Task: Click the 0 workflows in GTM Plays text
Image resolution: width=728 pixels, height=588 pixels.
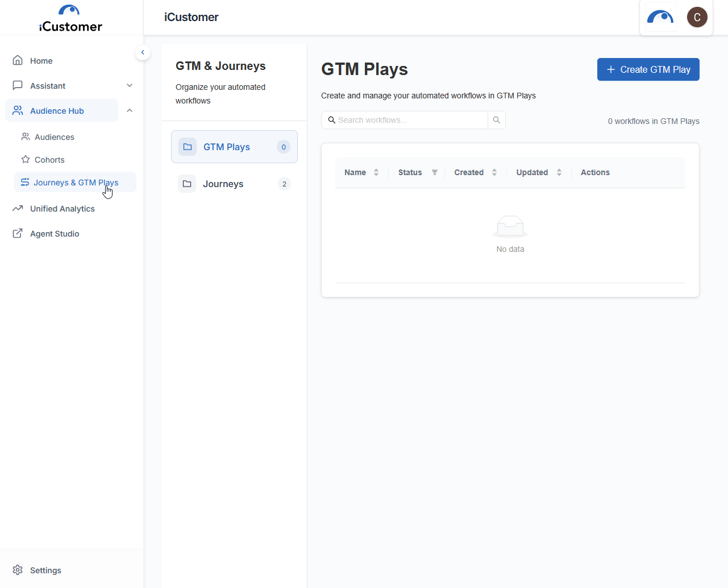Action: tap(654, 121)
